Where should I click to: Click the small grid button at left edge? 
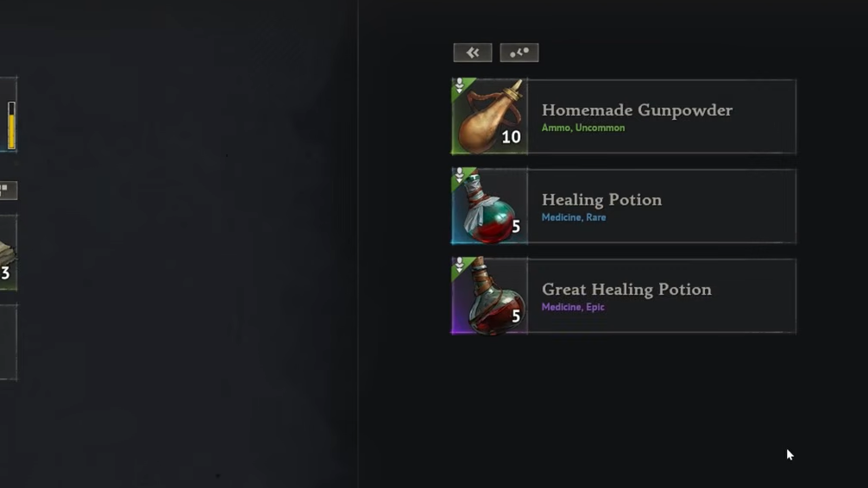coord(8,191)
